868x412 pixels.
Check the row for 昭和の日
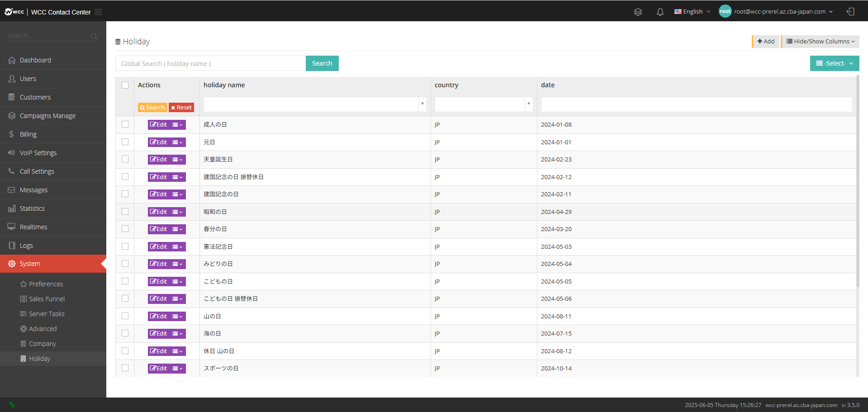[x=125, y=212]
